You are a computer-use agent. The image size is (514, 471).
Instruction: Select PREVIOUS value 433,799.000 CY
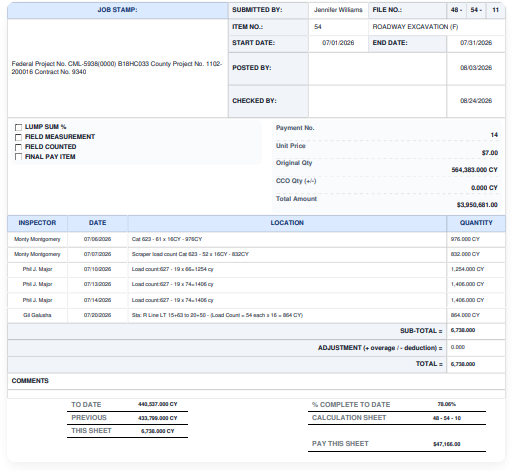click(158, 418)
